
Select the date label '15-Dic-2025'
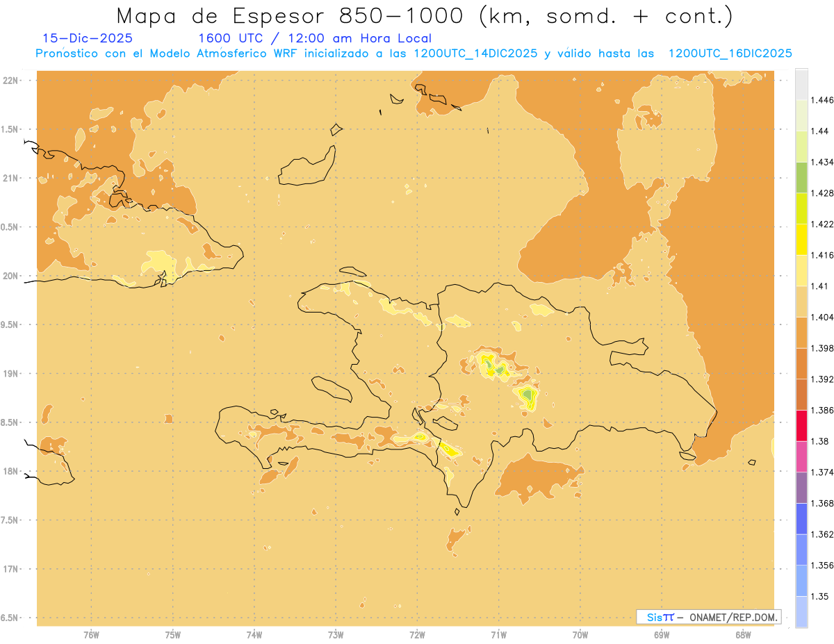point(88,38)
